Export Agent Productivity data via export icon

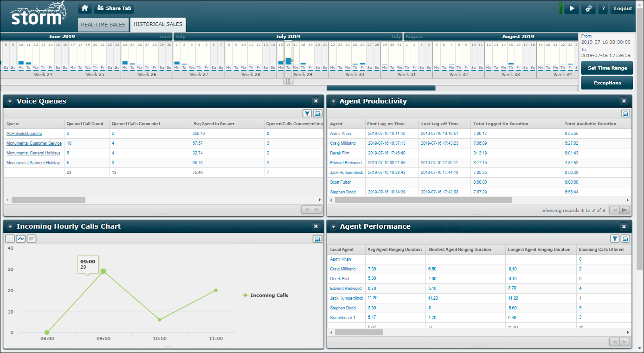pos(625,113)
